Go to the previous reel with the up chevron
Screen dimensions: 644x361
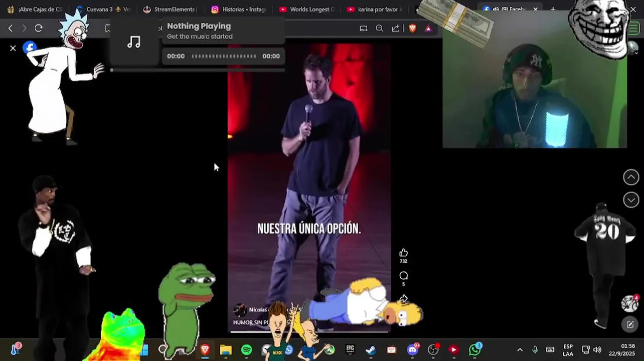point(631,177)
